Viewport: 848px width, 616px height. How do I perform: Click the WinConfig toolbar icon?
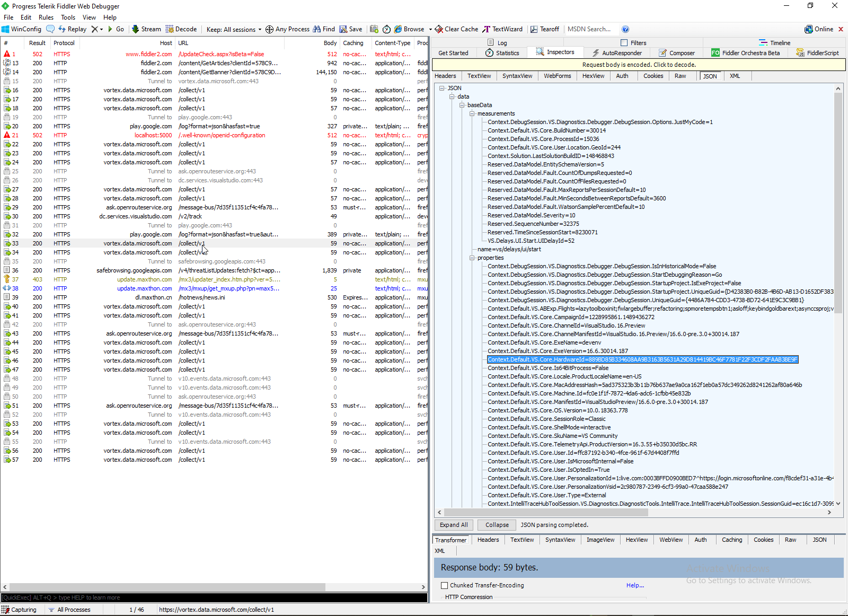[21, 29]
